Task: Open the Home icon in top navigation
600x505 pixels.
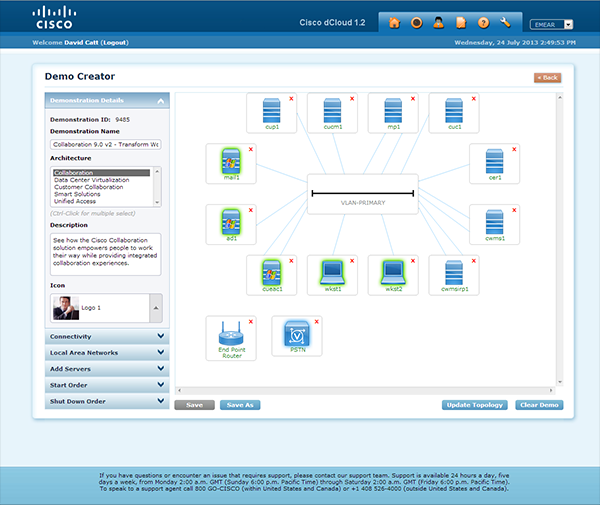Action: coord(396,22)
